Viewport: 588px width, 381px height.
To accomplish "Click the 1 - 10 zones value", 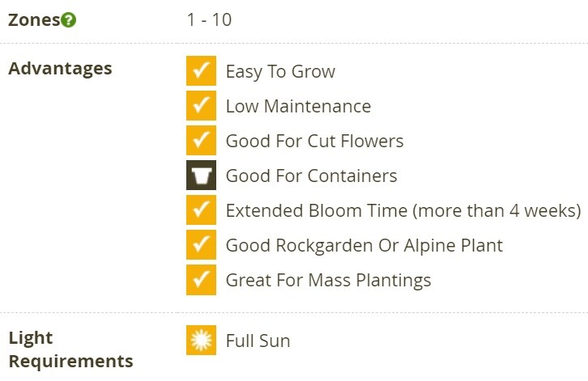I will [209, 20].
